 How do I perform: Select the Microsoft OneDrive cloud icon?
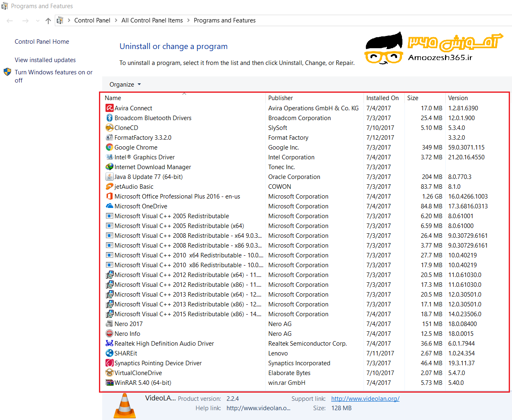(109, 206)
